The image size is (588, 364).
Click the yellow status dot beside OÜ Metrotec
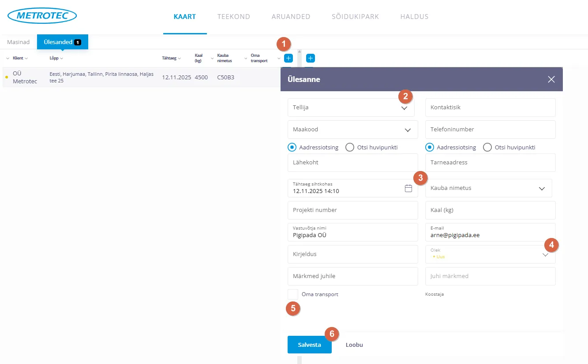(6, 77)
